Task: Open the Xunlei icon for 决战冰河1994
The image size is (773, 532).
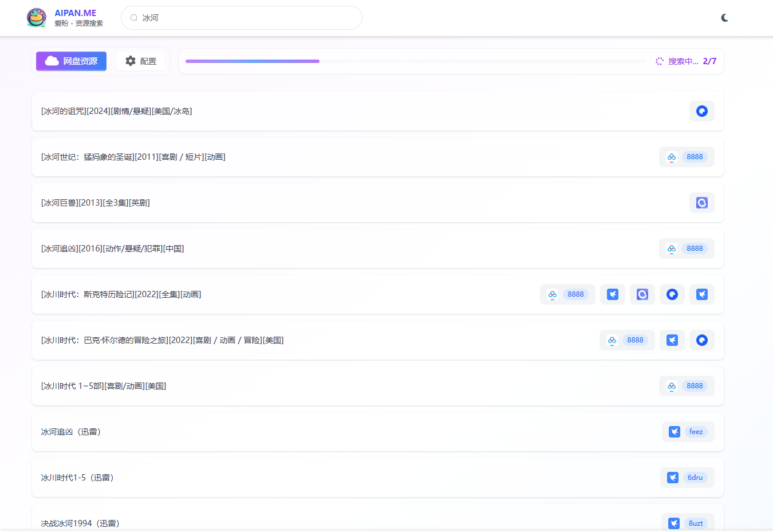Action: (674, 523)
